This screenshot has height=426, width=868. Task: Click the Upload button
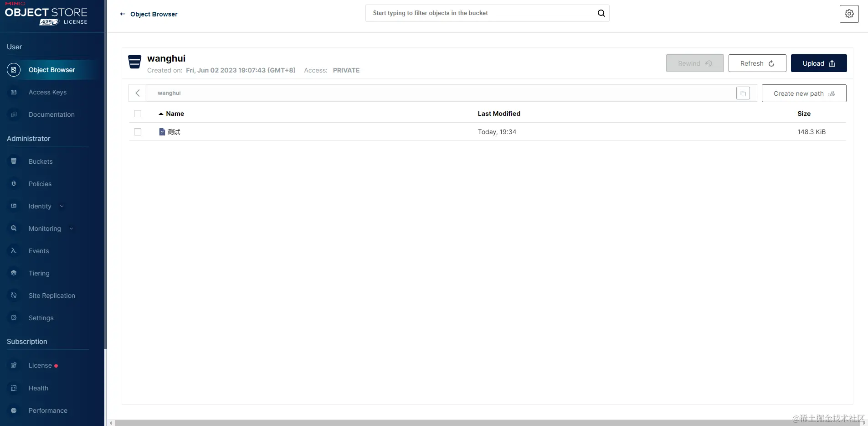pos(819,63)
